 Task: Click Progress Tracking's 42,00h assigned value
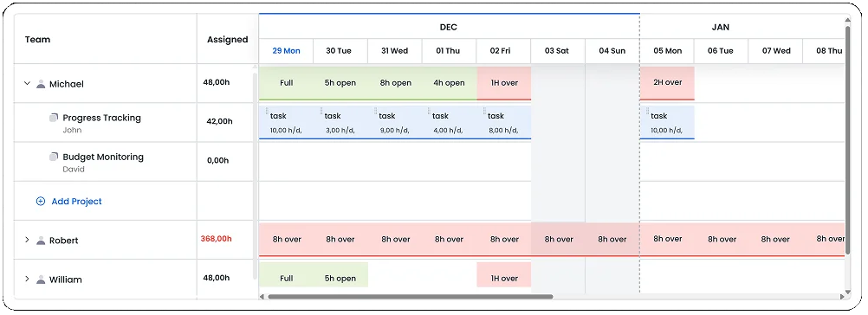tap(219, 121)
